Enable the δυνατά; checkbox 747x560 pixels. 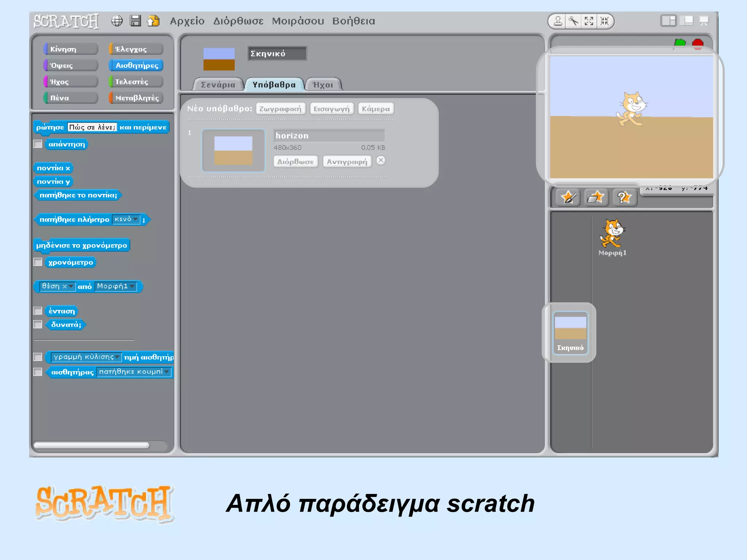pos(38,324)
